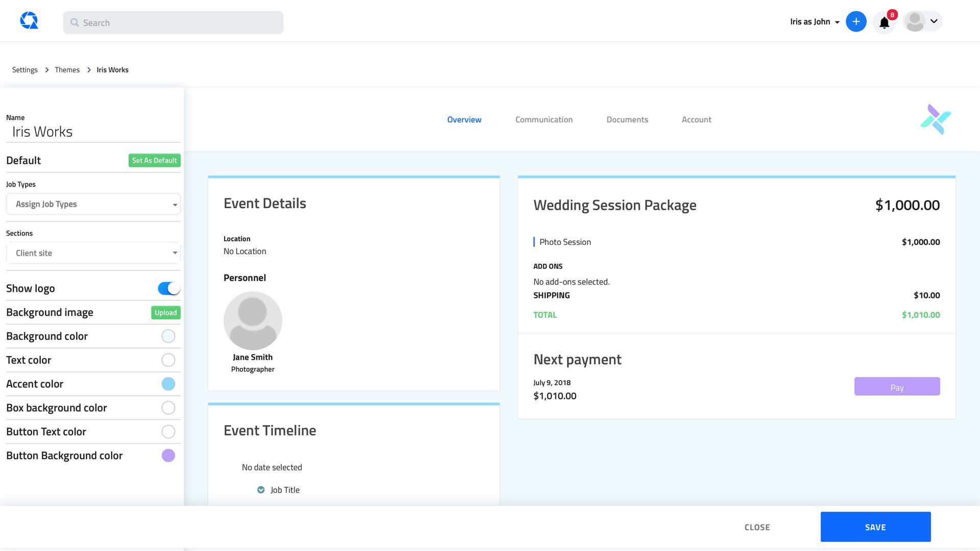Click Jane Smith's personnel avatar
The height and width of the screenshot is (551, 980).
click(x=253, y=320)
